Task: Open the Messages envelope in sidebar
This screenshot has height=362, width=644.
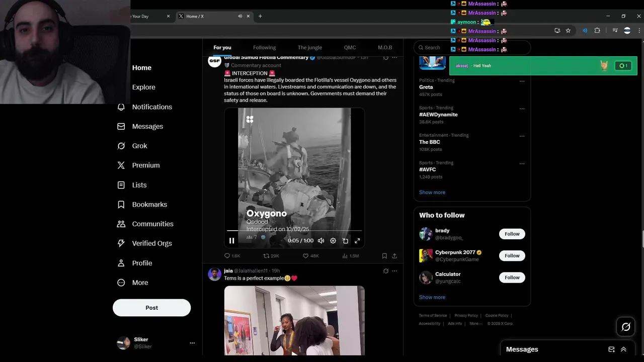Action: pyautogui.click(x=140, y=127)
